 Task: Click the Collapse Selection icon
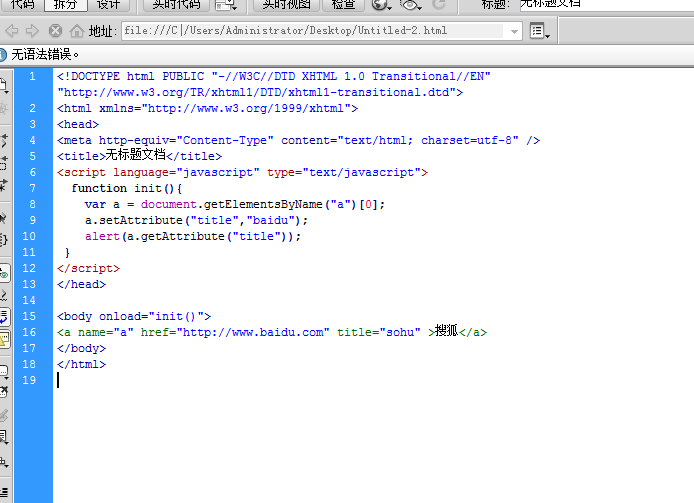pyautogui.click(x=4, y=163)
